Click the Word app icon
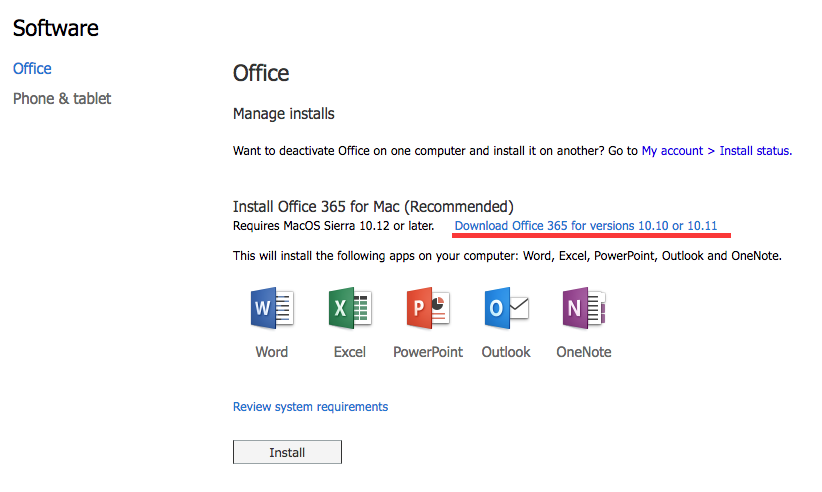822x492 pixels. click(272, 308)
